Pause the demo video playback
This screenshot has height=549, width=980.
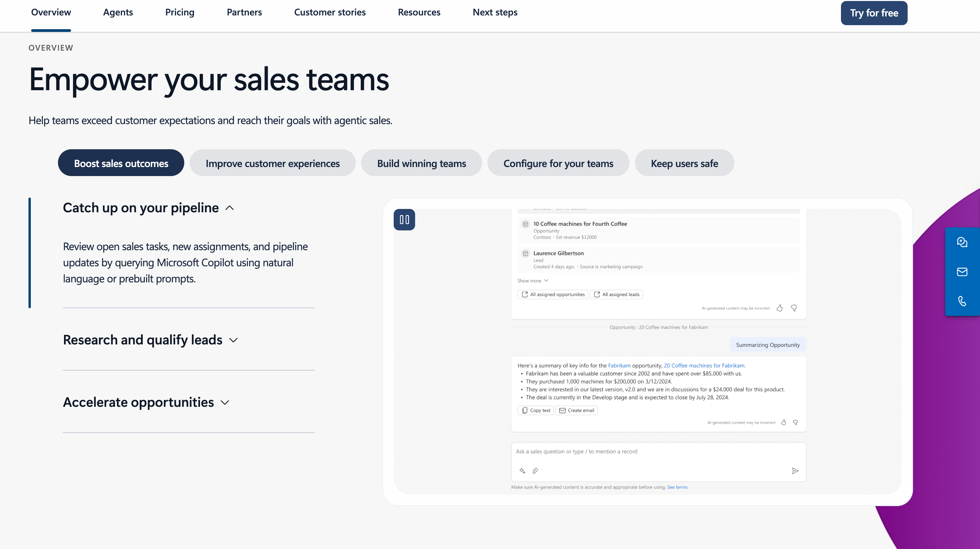click(404, 219)
